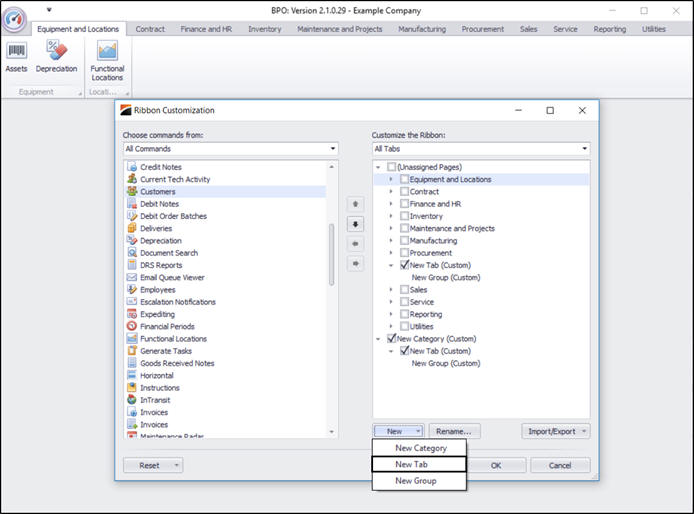
Task: Open the All Commands dropdown
Action: pyautogui.click(x=333, y=149)
